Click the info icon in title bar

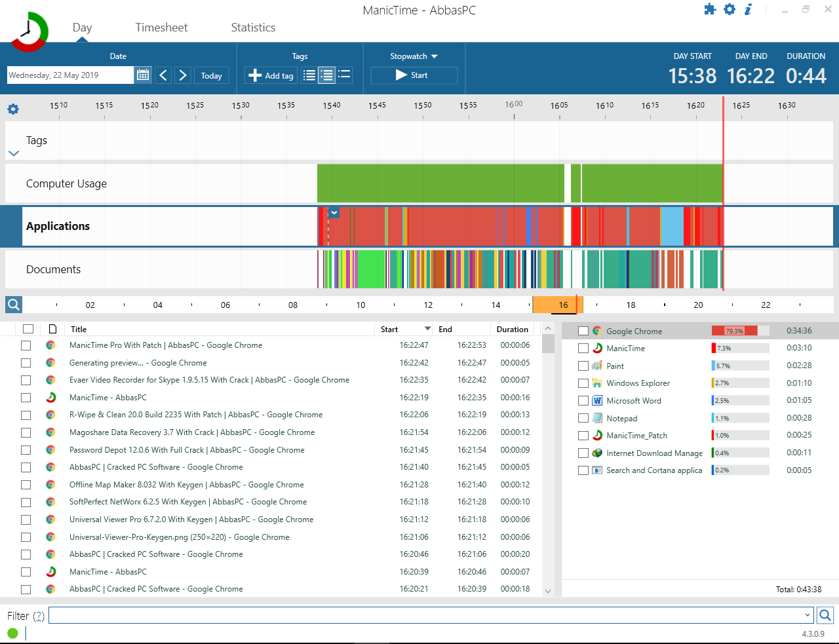748,9
